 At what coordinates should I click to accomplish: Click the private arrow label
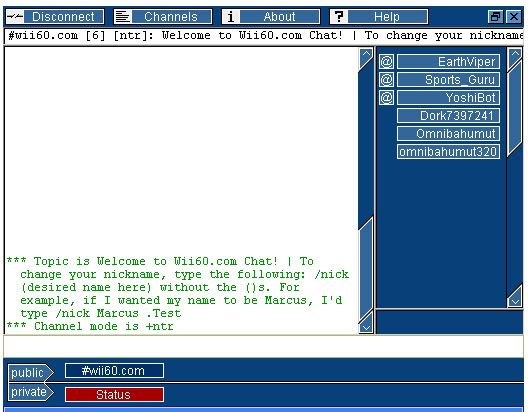pyautogui.click(x=31, y=392)
